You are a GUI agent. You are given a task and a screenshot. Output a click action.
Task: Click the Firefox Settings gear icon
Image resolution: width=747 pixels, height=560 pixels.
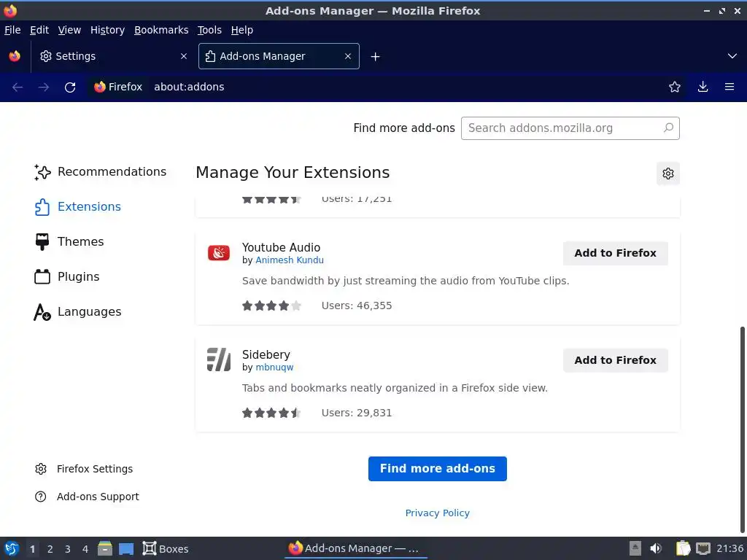(x=41, y=469)
